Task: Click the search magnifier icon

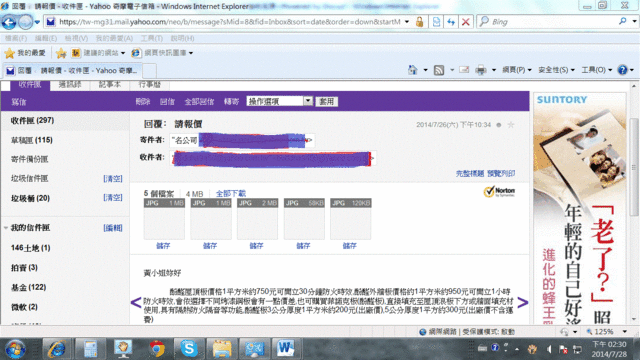Action: (622, 21)
